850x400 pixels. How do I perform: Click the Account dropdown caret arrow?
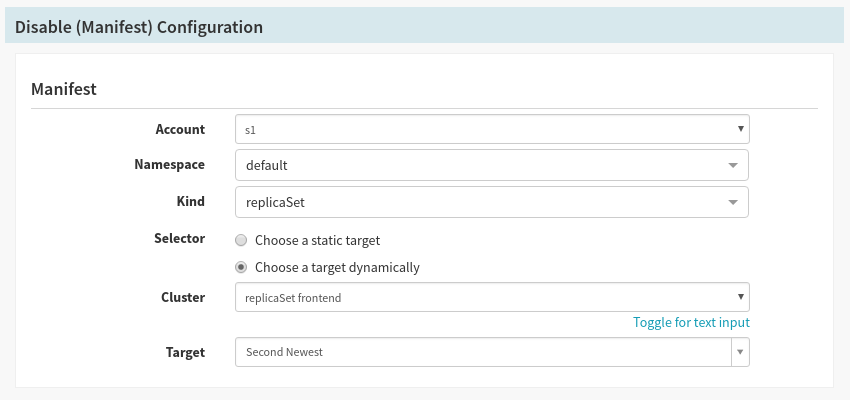tap(739, 129)
